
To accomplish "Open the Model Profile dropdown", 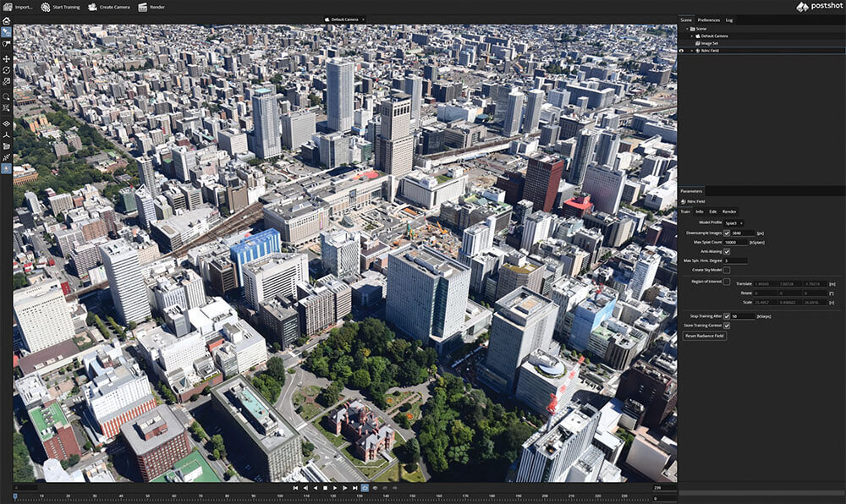I will 734,222.
